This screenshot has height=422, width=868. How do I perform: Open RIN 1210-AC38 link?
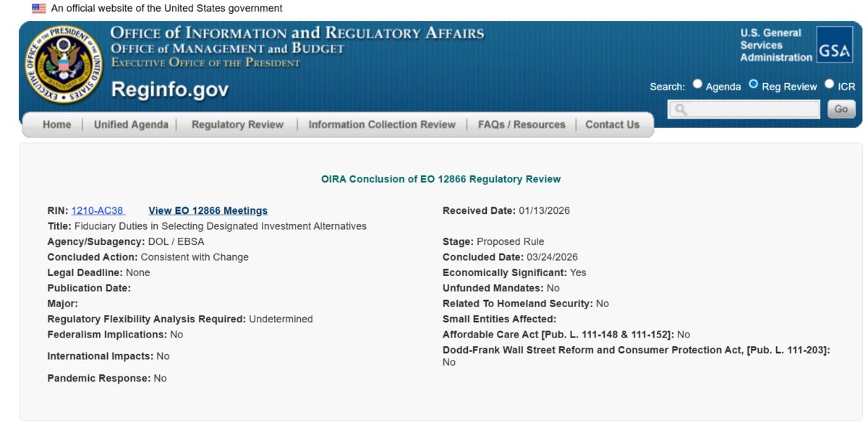pos(97,211)
